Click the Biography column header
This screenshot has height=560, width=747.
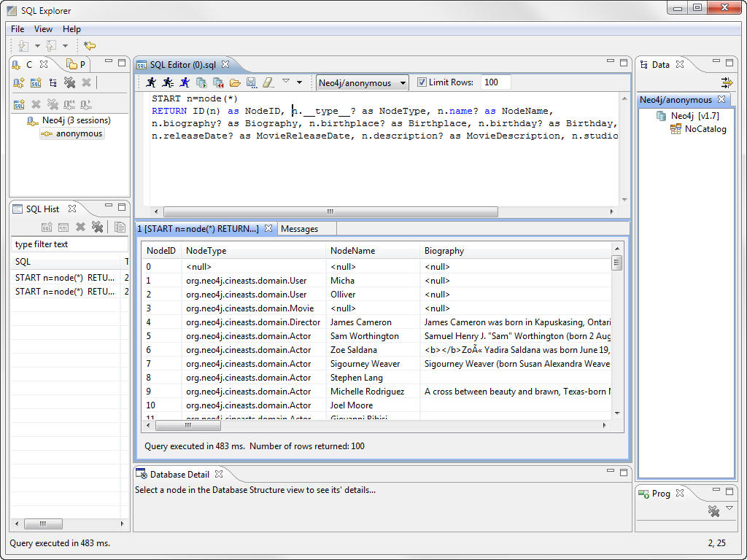point(516,251)
